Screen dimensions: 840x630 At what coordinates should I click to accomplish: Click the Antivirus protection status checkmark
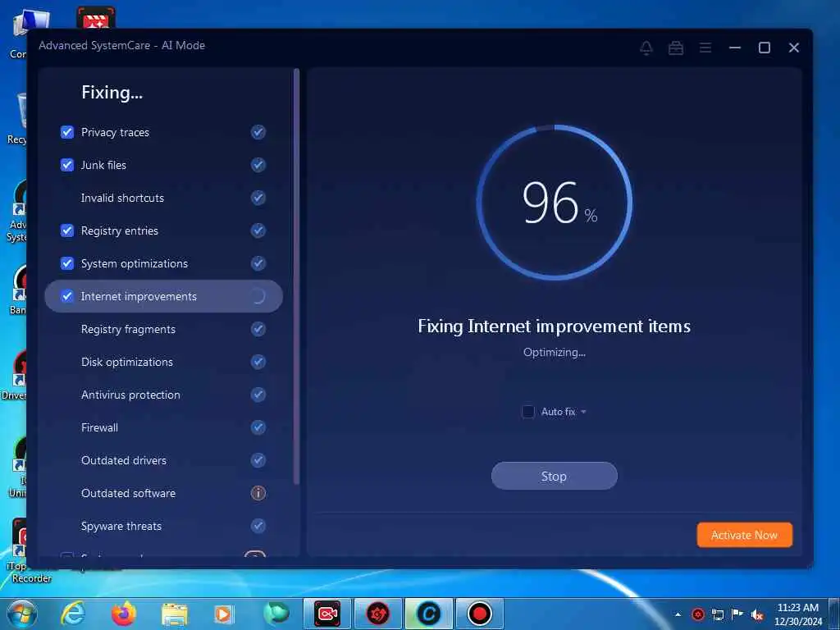[258, 395]
